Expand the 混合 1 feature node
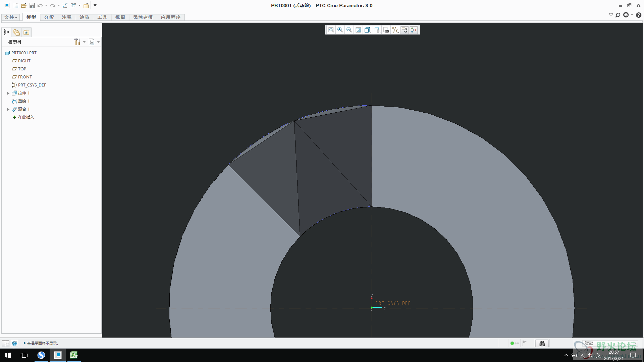This screenshot has width=644, height=362. pyautogui.click(x=8, y=109)
